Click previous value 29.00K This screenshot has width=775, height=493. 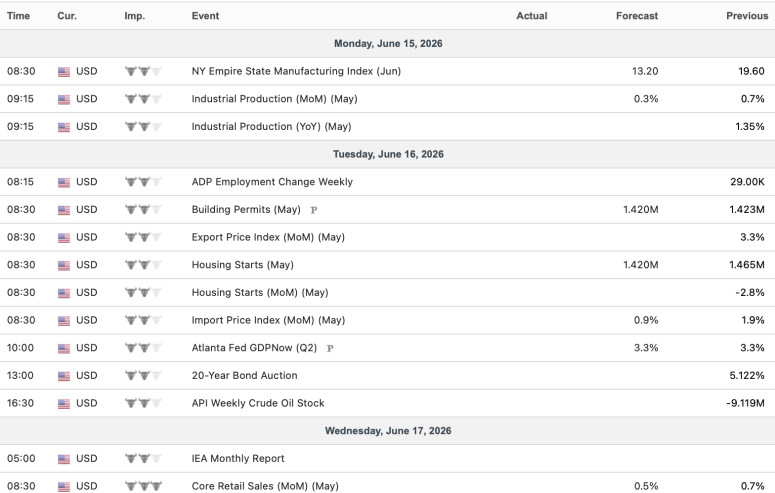(x=747, y=182)
